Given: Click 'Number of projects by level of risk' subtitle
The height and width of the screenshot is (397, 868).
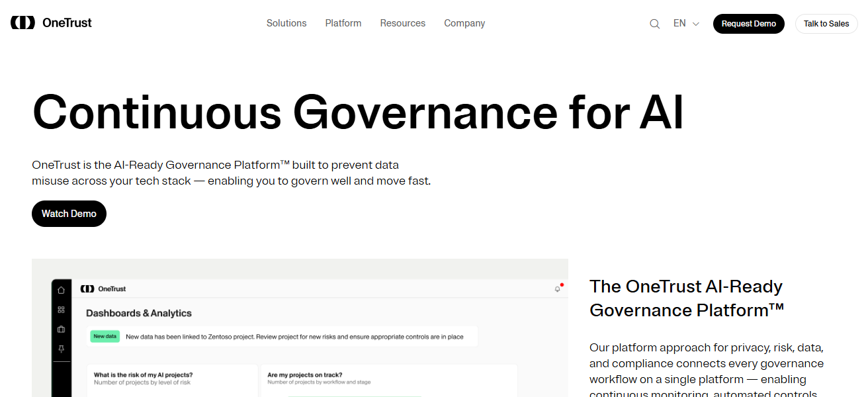Looking at the screenshot, I should click(143, 382).
